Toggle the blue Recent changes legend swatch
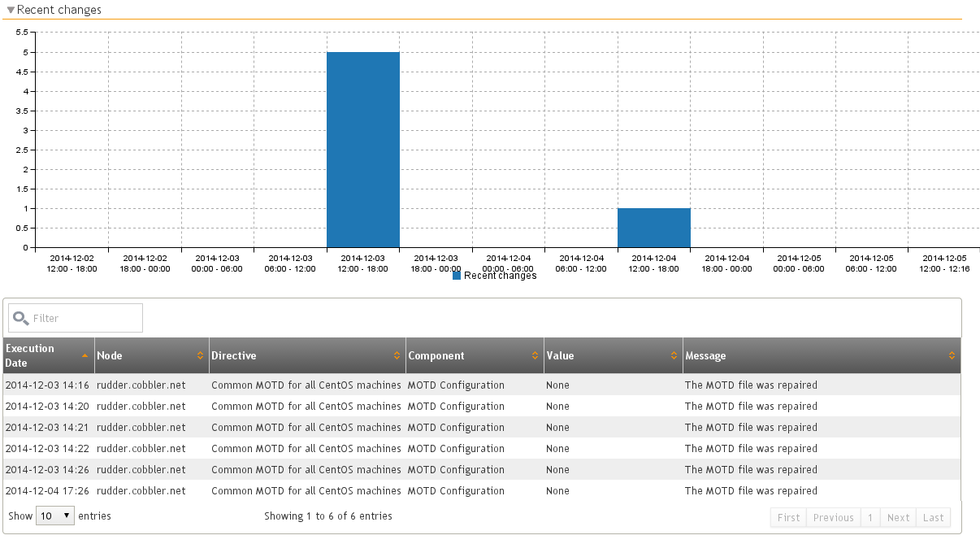 (457, 276)
